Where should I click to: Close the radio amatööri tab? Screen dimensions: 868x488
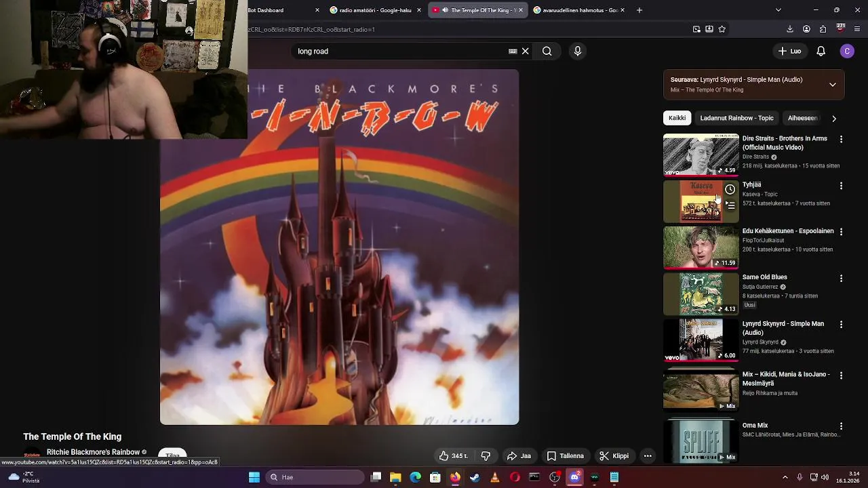[x=419, y=10]
